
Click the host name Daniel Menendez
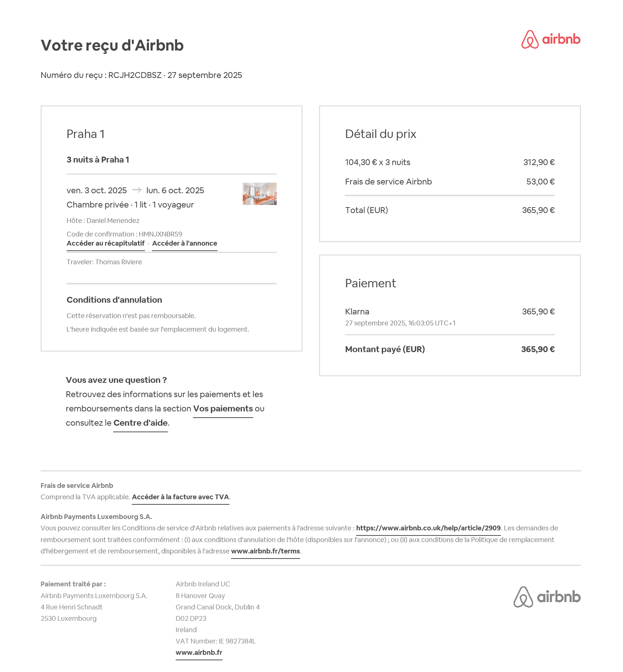point(113,221)
